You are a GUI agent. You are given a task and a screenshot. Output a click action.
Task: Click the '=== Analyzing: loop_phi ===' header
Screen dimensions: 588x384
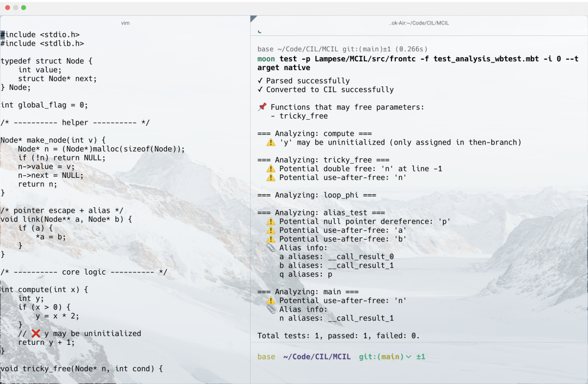pos(317,195)
